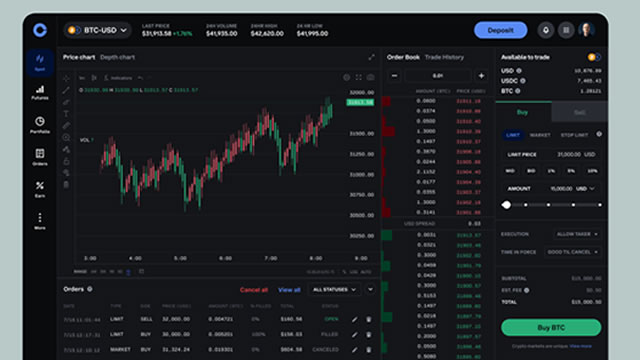Open the BTC-USD pair selector
The image size is (640, 360).
[x=98, y=30]
